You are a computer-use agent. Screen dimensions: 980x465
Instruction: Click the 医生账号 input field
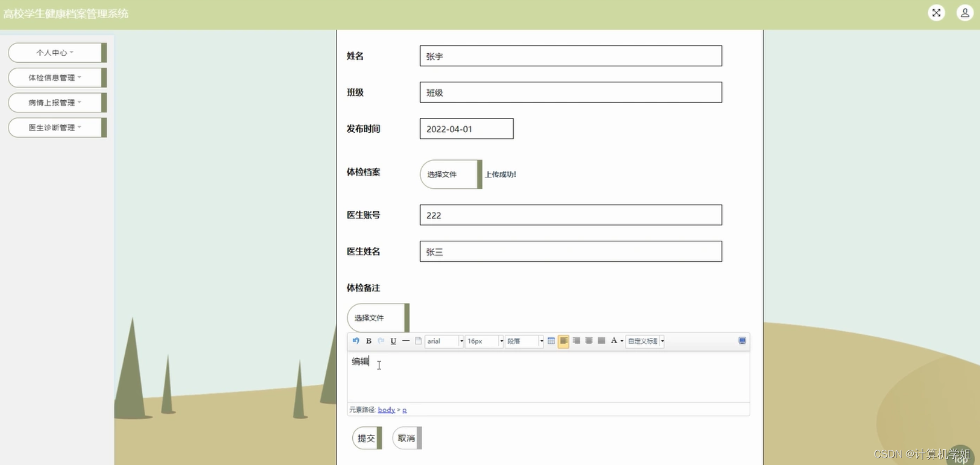click(571, 215)
